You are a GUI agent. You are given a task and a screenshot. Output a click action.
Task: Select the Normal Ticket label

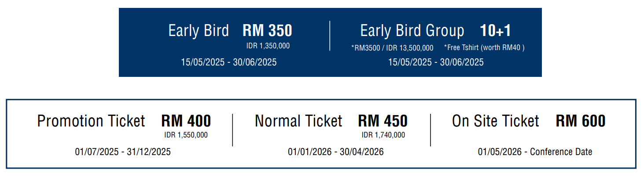pyautogui.click(x=298, y=121)
